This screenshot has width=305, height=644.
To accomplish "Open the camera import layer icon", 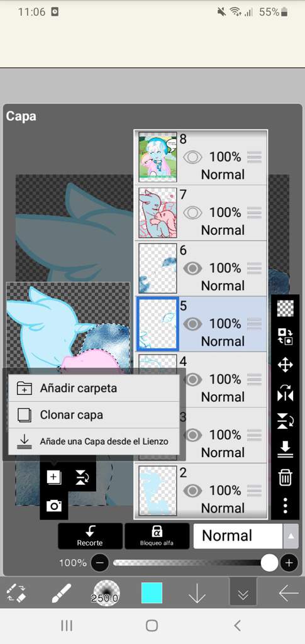I will (54, 506).
